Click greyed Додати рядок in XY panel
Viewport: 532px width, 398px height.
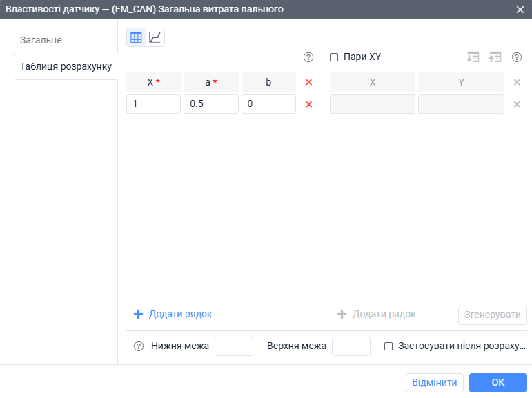tap(376, 315)
